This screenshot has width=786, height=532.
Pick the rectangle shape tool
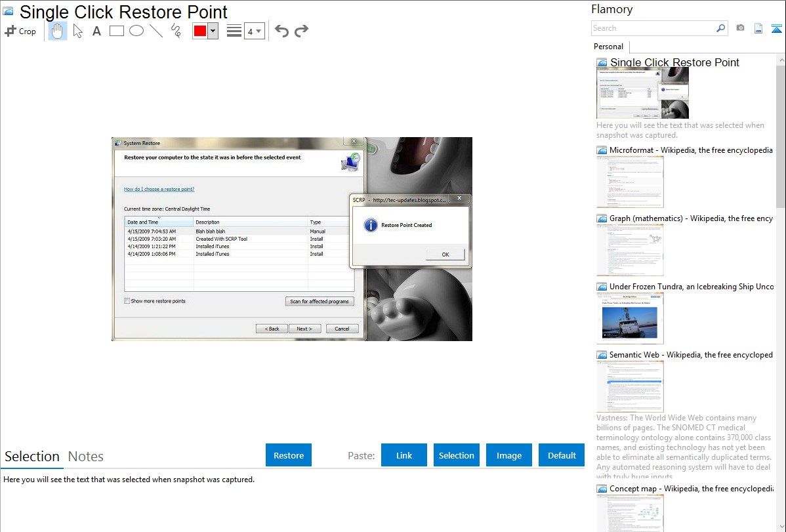117,31
